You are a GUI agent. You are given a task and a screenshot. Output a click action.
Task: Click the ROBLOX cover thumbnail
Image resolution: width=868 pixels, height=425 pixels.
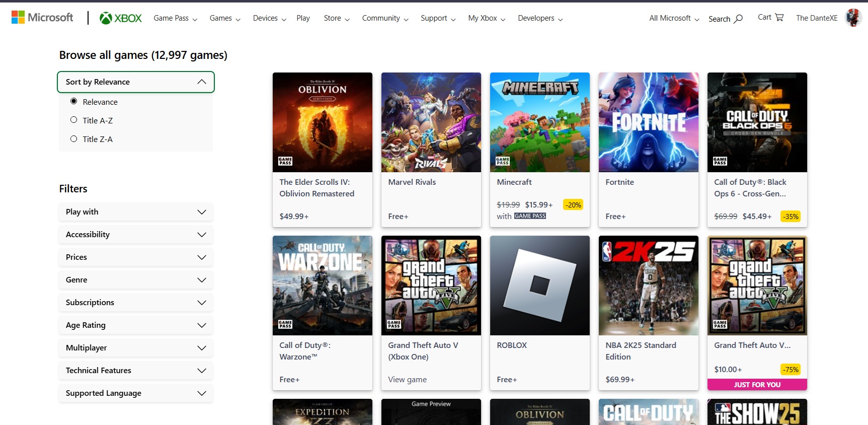click(x=540, y=286)
